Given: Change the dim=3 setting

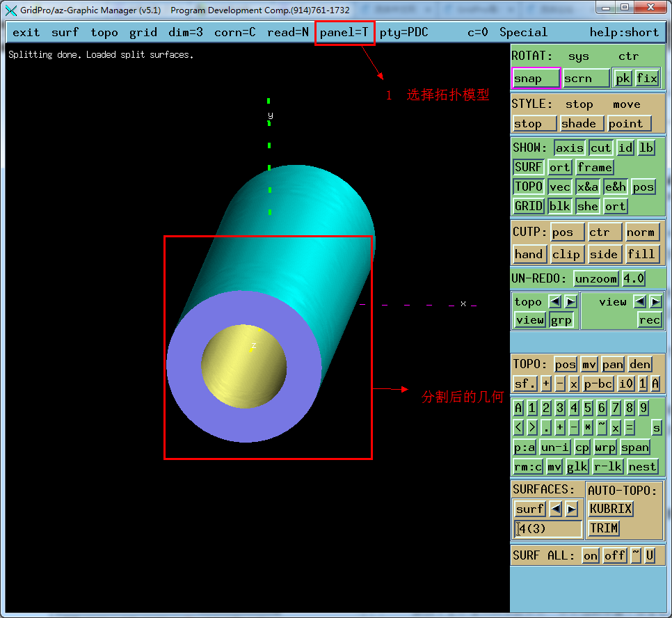Looking at the screenshot, I should tap(186, 32).
